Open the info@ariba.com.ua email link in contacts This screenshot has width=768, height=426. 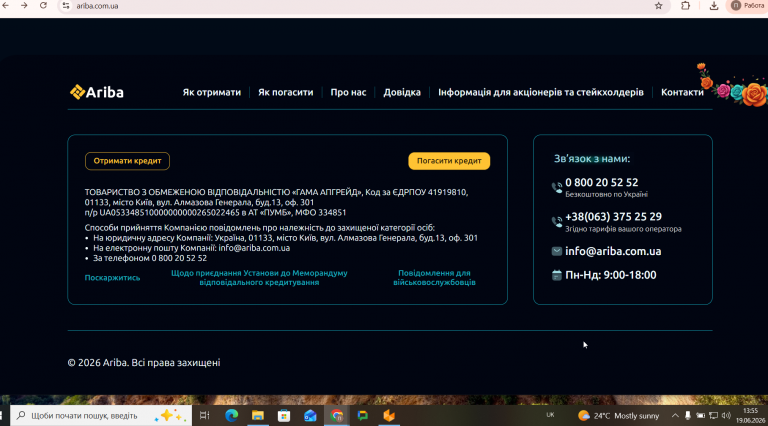(613, 251)
